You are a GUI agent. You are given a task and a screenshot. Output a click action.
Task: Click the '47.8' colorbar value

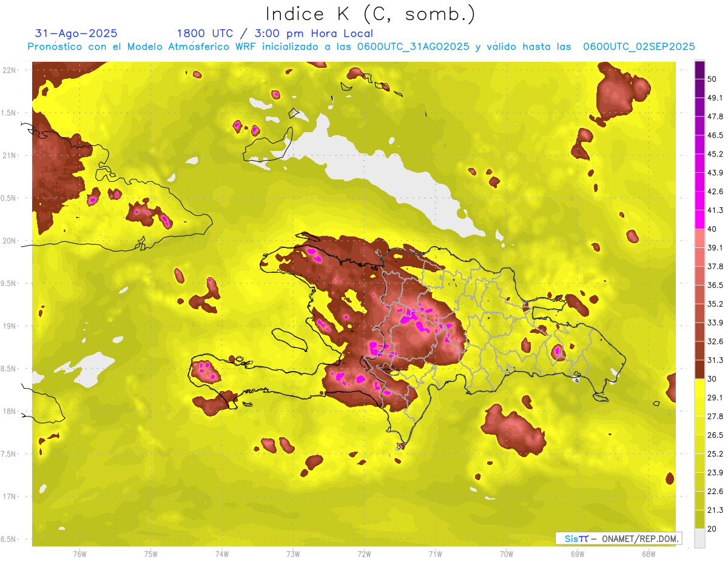pos(715,116)
